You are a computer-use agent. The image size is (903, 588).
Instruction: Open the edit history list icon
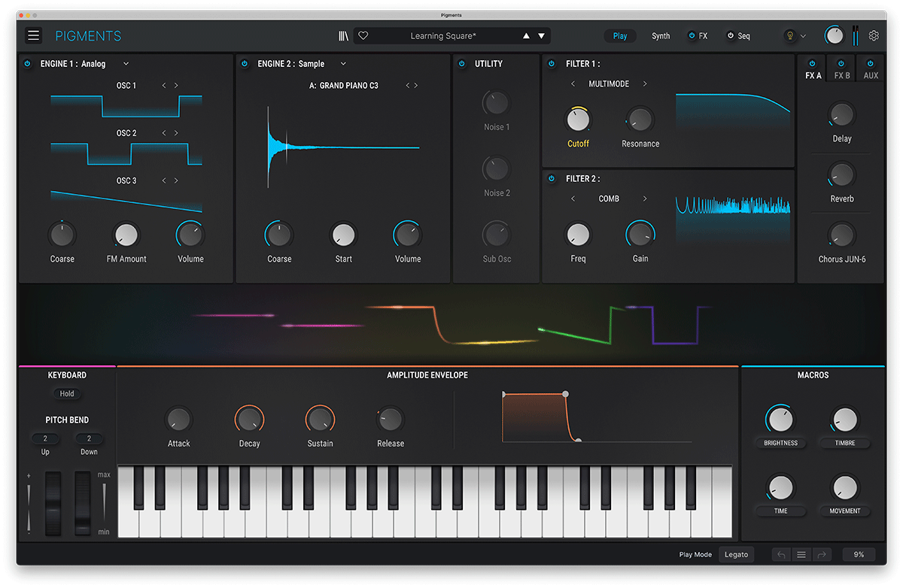801,554
